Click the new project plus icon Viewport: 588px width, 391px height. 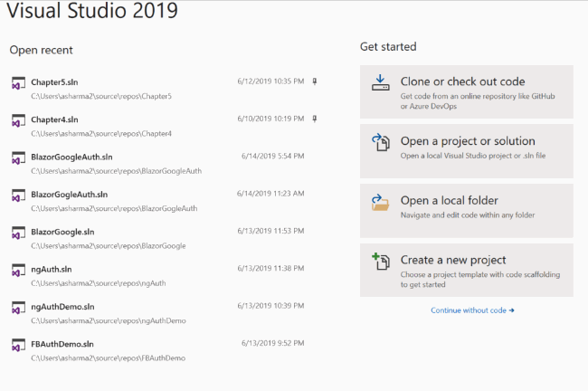[380, 262]
